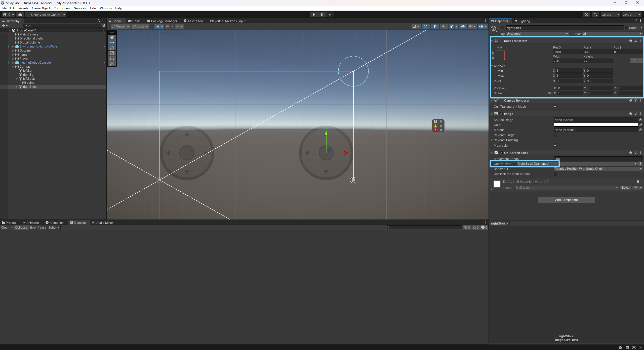Click the eyedropper next to Color field
This screenshot has width=644, height=350.
pos(641,125)
